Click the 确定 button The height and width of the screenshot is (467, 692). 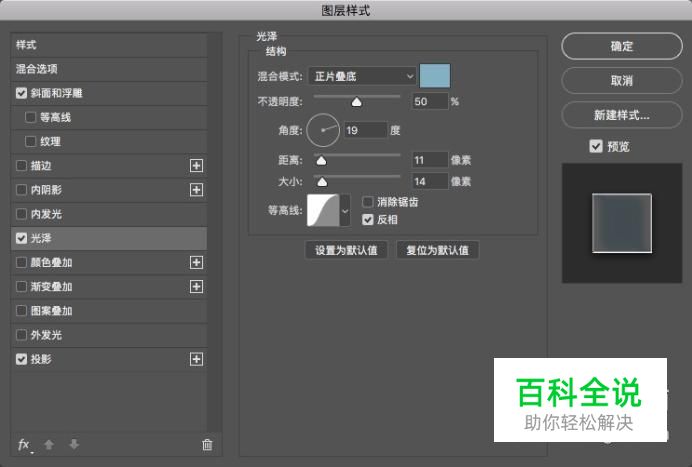[x=622, y=46]
